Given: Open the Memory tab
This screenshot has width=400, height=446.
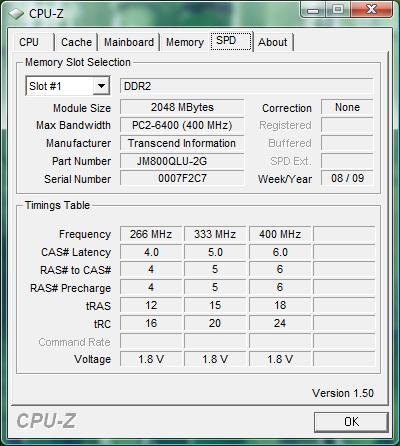Looking at the screenshot, I should point(185,42).
